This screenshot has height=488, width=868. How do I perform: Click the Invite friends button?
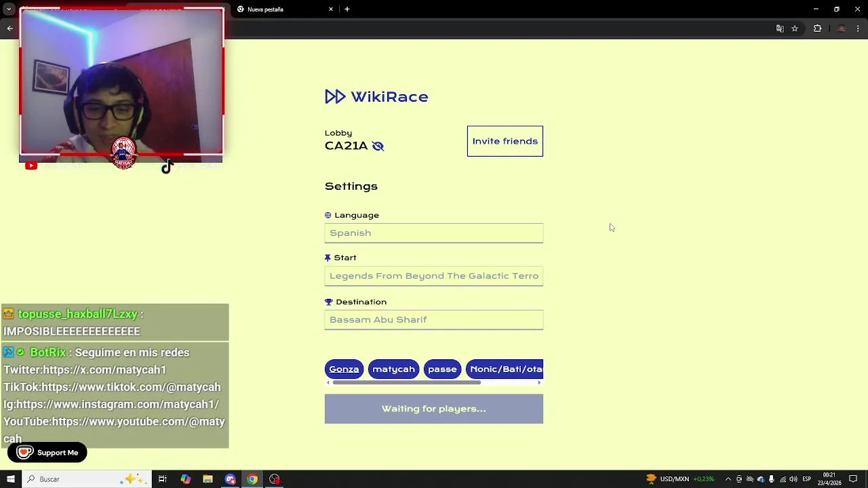[505, 141]
